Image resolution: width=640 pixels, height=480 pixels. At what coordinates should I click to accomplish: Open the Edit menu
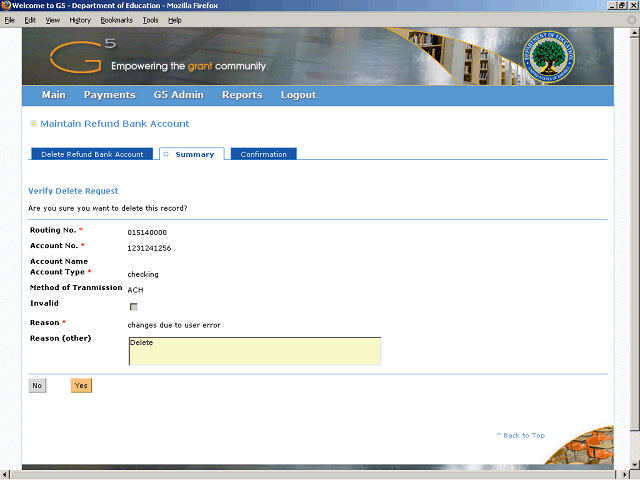click(x=30, y=20)
